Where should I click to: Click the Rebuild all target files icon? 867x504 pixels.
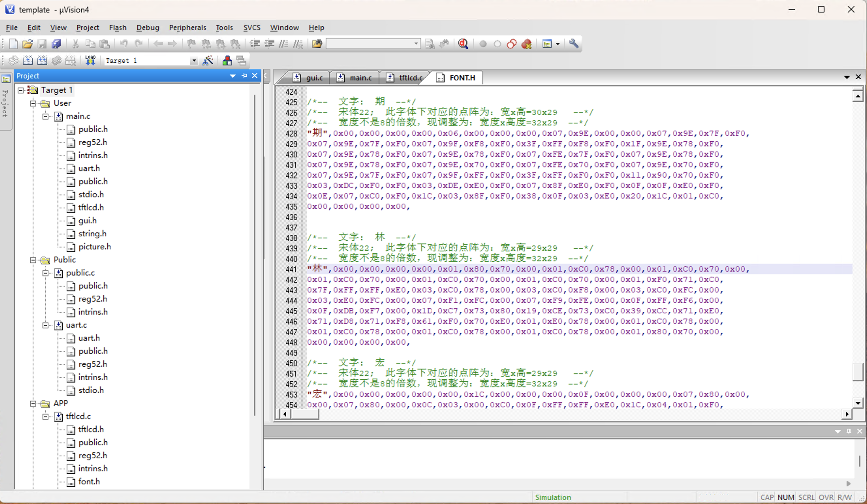pos(42,60)
